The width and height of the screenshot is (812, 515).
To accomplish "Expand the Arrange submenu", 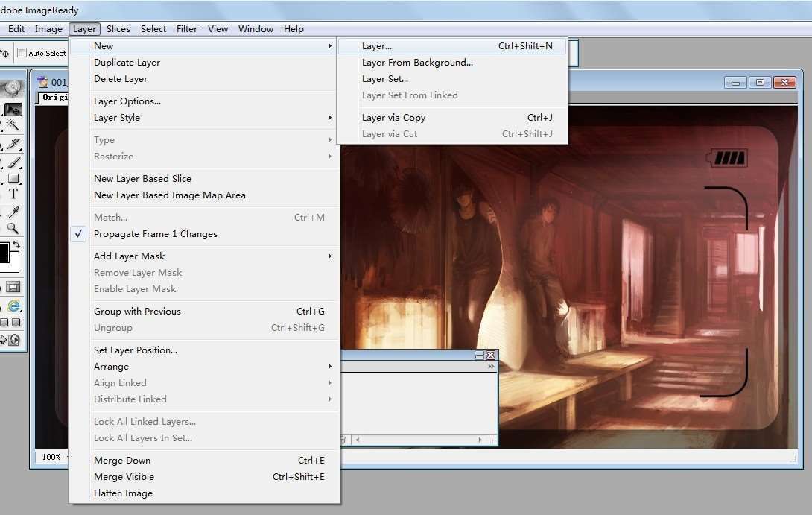I will click(330, 366).
